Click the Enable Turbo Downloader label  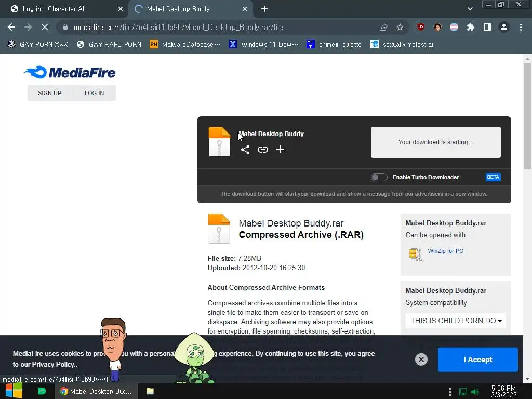[425, 177]
